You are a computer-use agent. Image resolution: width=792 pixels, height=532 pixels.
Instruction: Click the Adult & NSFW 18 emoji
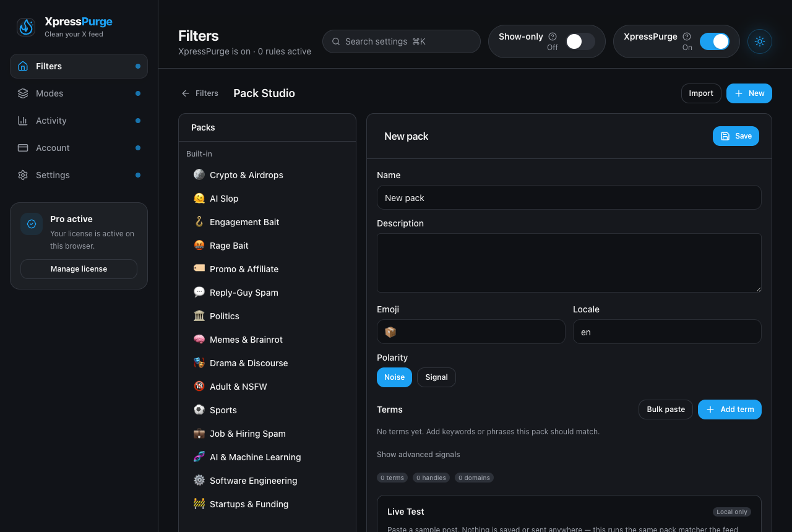coord(199,387)
